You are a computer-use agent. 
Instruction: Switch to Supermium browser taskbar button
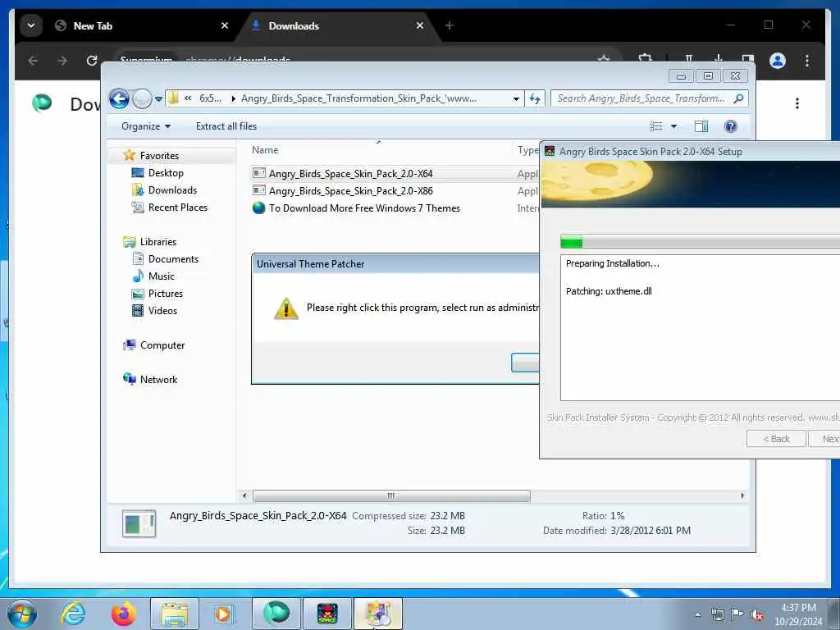tap(276, 614)
